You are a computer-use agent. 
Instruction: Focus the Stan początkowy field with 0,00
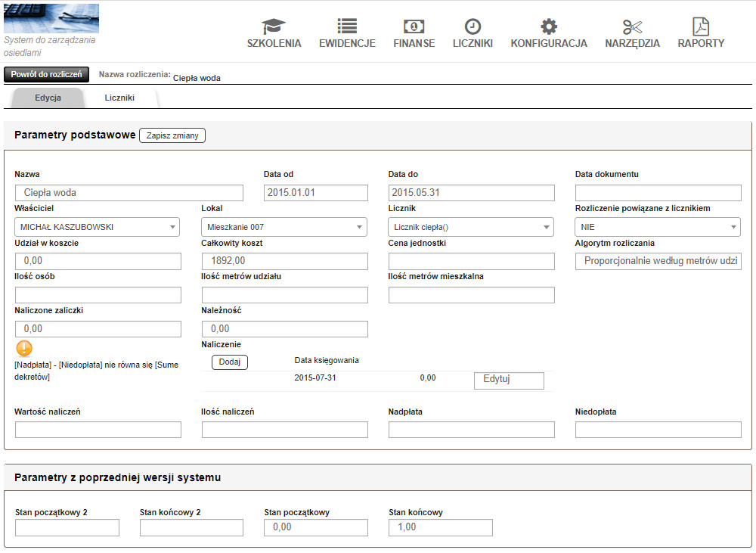[316, 527]
